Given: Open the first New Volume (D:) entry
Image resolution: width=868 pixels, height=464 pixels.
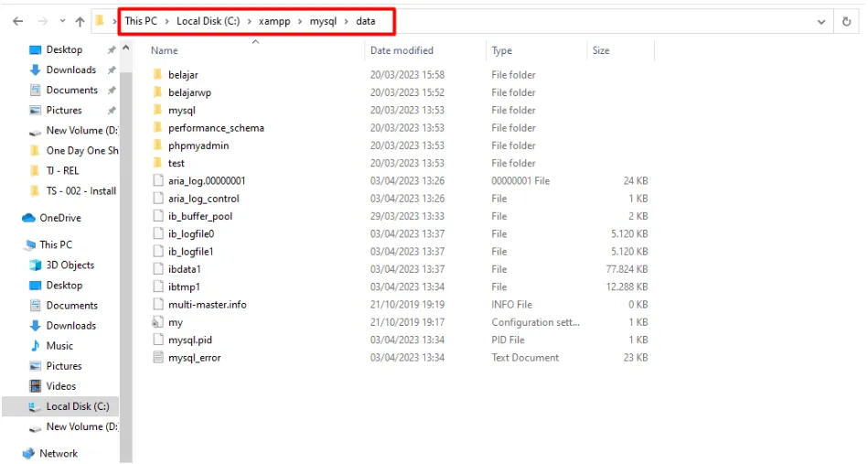Looking at the screenshot, I should [82, 130].
